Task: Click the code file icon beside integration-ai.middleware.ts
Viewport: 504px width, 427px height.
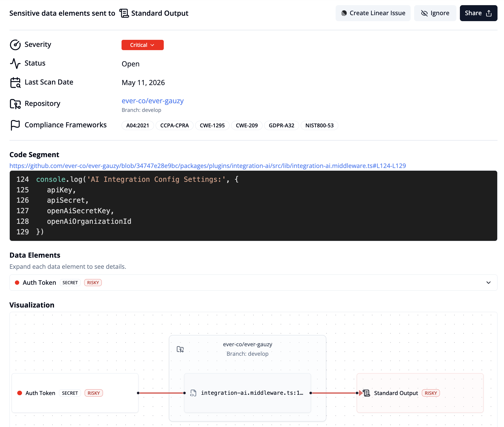Action: click(193, 393)
